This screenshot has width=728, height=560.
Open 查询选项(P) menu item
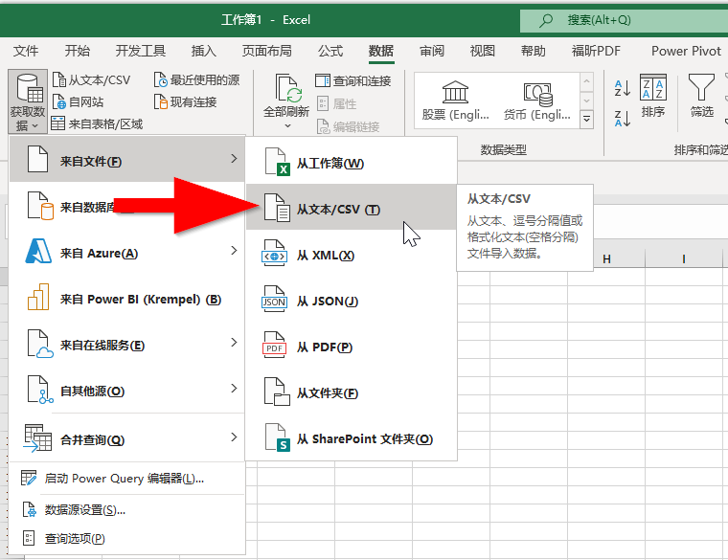coord(126,538)
